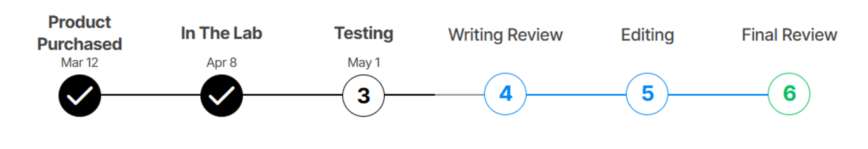Select the green step 6 circle
The height and width of the screenshot is (149, 868).
tap(789, 94)
